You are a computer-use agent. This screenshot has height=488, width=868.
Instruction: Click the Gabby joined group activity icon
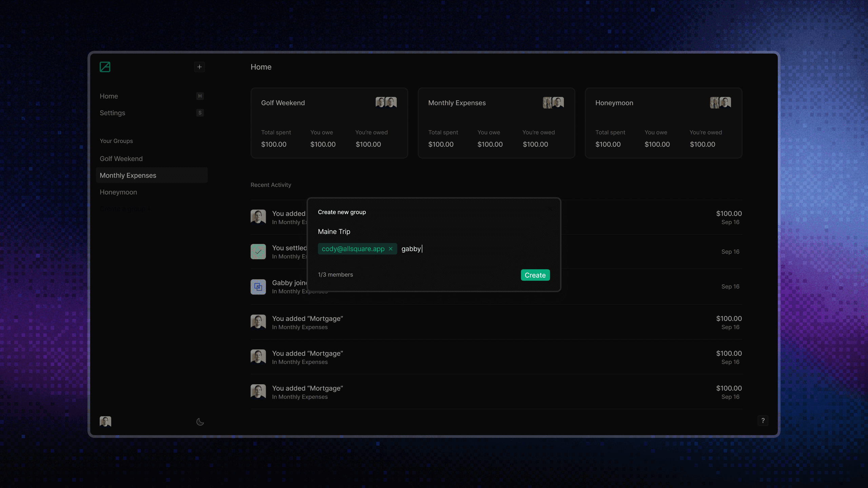(x=258, y=287)
